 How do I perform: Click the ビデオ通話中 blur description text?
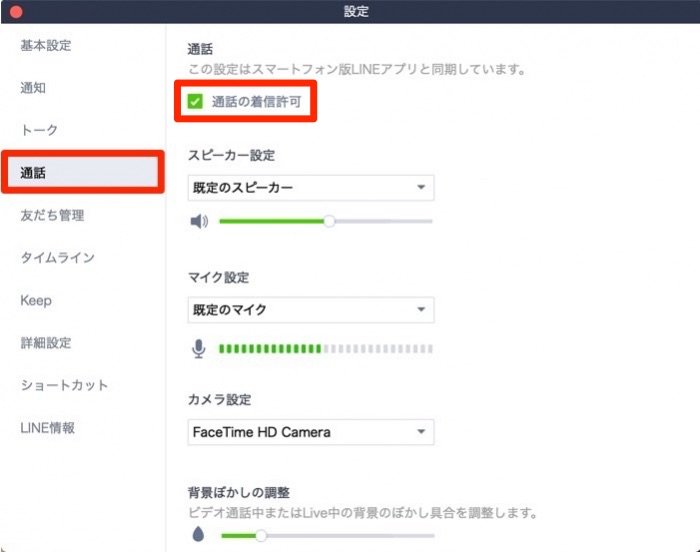click(362, 512)
